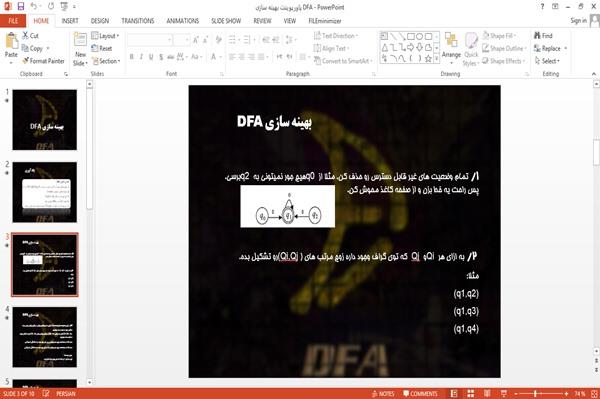Open the FILE tab
600x399 pixels.
pyautogui.click(x=13, y=21)
